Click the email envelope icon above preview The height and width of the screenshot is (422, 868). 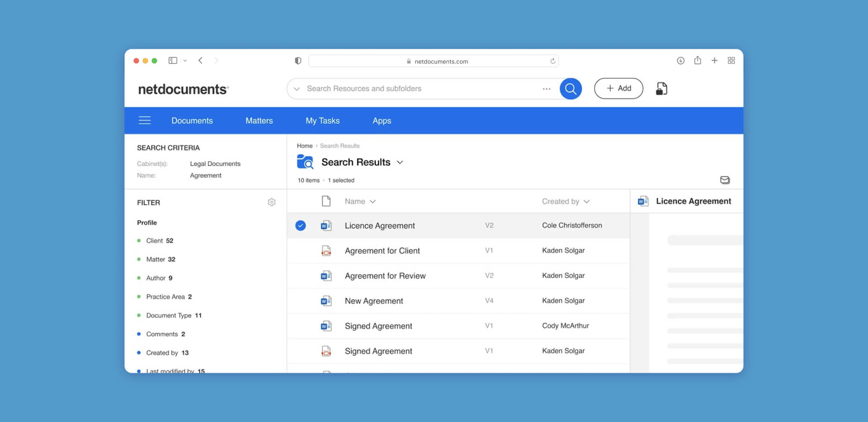(725, 180)
